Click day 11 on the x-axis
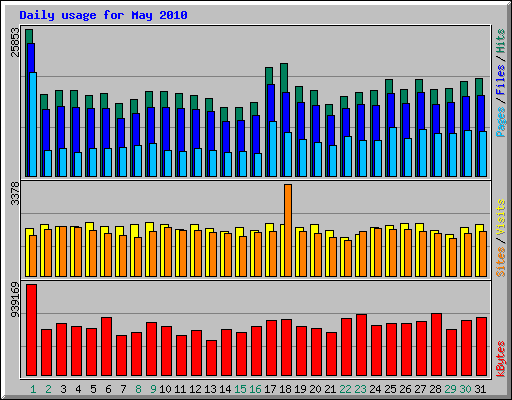Viewport: 512px width, 400px height. pyautogui.click(x=180, y=389)
